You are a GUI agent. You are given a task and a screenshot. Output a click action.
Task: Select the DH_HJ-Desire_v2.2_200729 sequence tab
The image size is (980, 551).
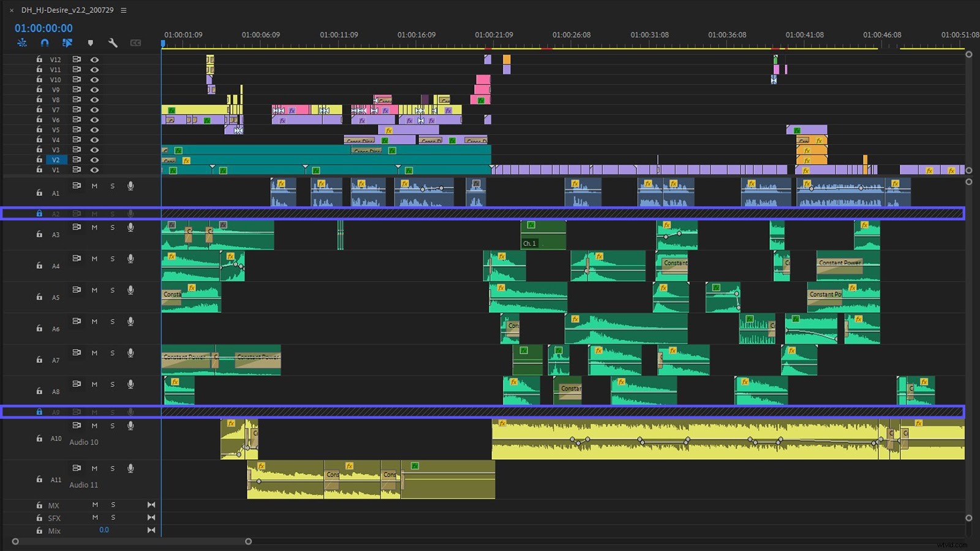(67, 10)
